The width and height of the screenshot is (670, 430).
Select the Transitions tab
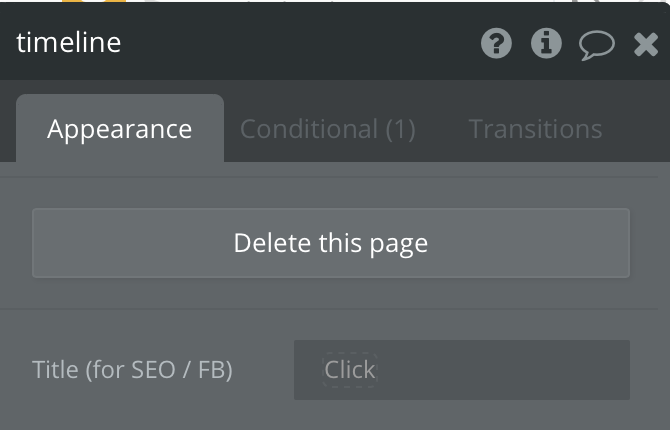[535, 129]
